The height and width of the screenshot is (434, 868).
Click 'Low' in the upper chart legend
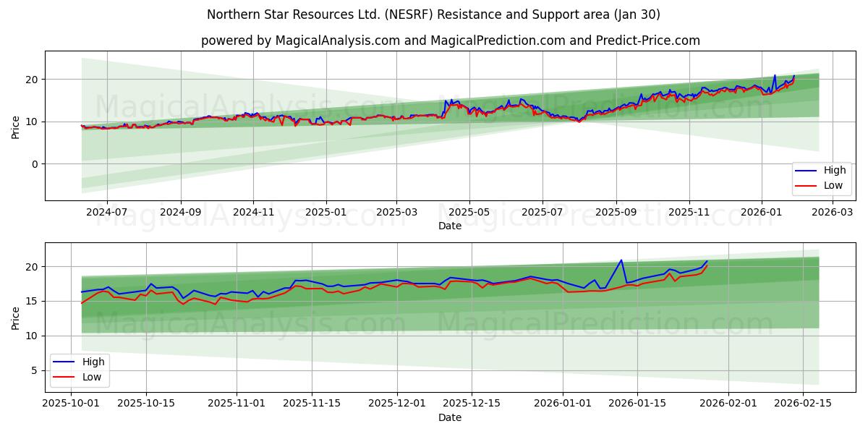[833, 185]
